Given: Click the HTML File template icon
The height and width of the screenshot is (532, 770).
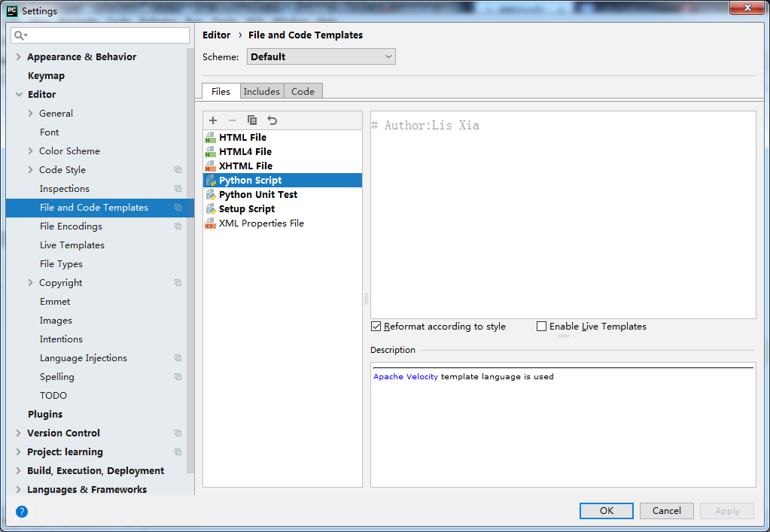Looking at the screenshot, I should 211,138.
